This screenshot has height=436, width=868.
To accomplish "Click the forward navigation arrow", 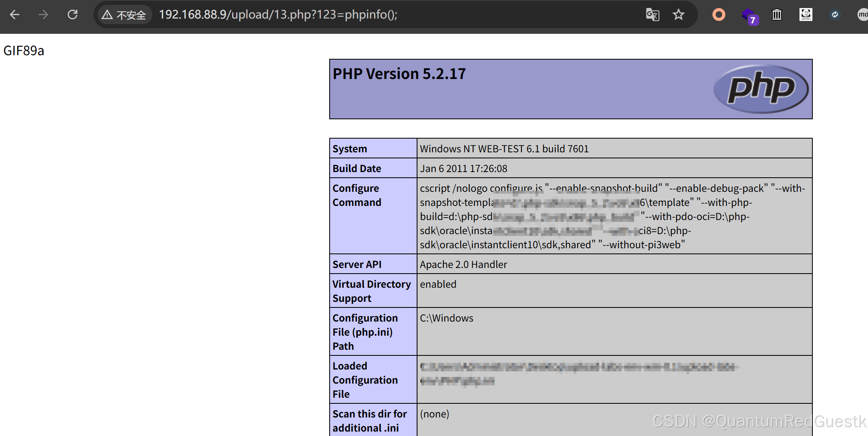I will coord(43,15).
